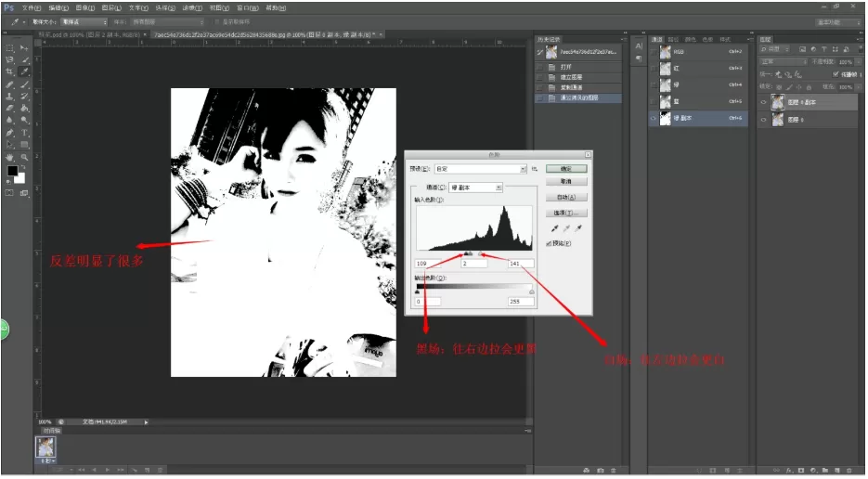
Task: Click the white input level field 141
Action: (521, 264)
